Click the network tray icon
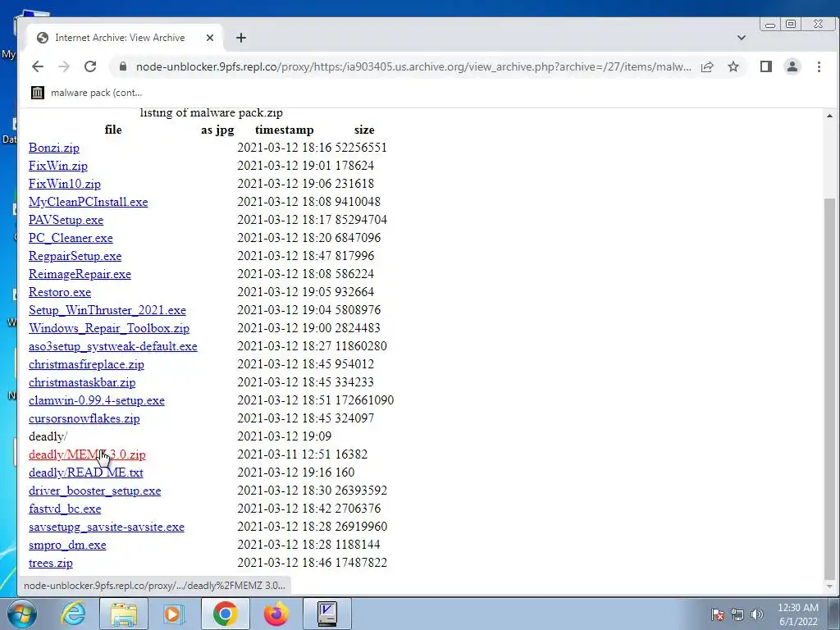840x630 pixels. pyautogui.click(x=737, y=614)
